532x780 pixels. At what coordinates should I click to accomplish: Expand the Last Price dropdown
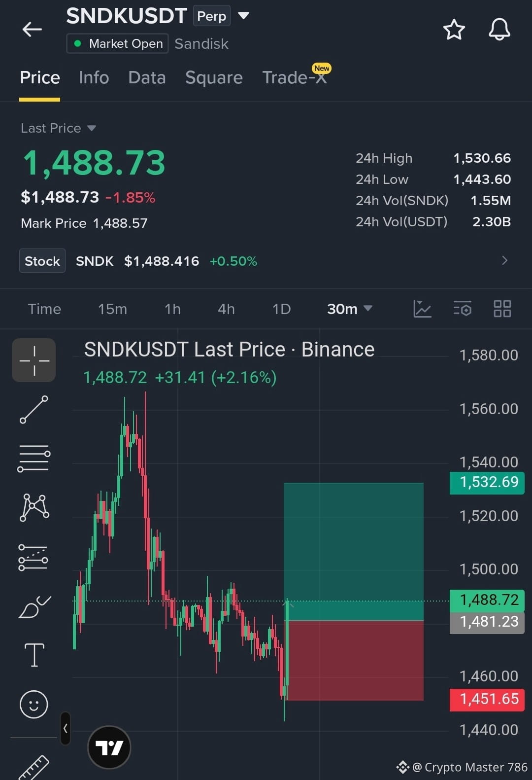click(58, 128)
